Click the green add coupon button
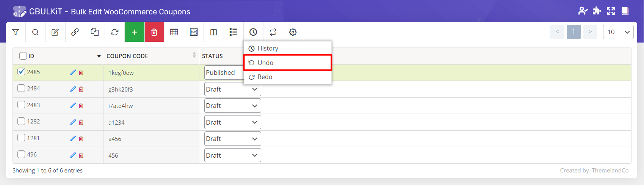 click(x=134, y=32)
